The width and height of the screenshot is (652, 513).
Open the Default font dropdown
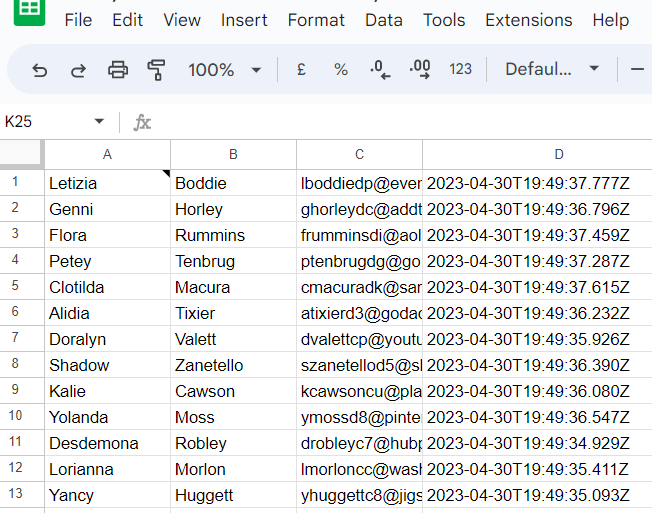point(552,69)
